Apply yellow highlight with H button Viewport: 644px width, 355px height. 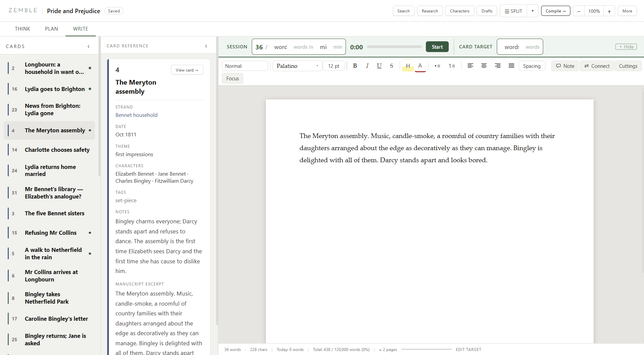tap(408, 66)
